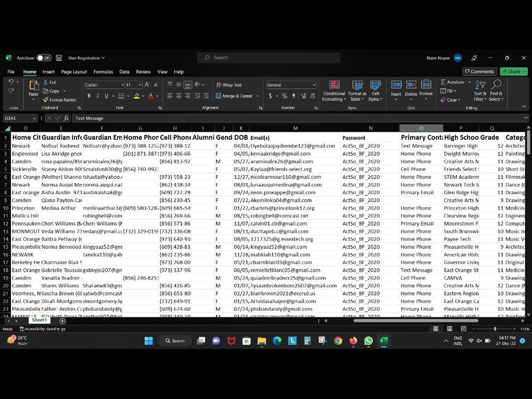Viewport: 532px width, 399px height.
Task: Click Sort & Filter icon
Action: (x=480, y=85)
